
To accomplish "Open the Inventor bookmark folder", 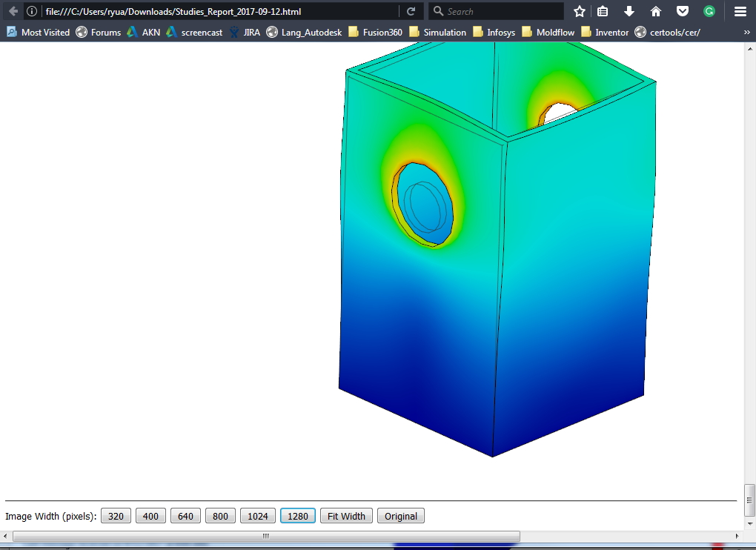I will [605, 33].
